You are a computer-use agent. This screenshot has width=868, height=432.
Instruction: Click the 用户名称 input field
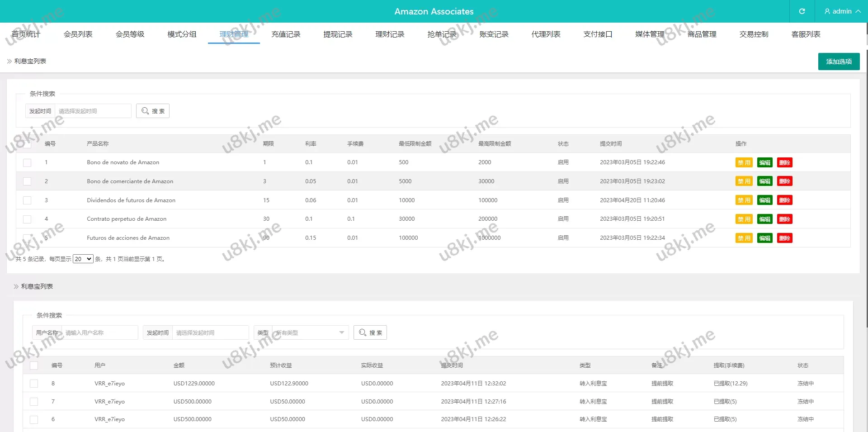click(99, 332)
